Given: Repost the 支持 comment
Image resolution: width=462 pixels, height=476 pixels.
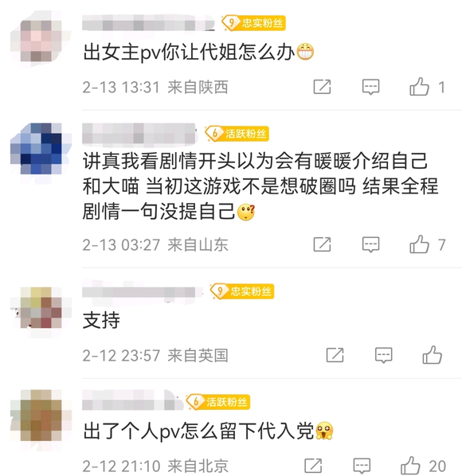Looking at the screenshot, I should [335, 355].
